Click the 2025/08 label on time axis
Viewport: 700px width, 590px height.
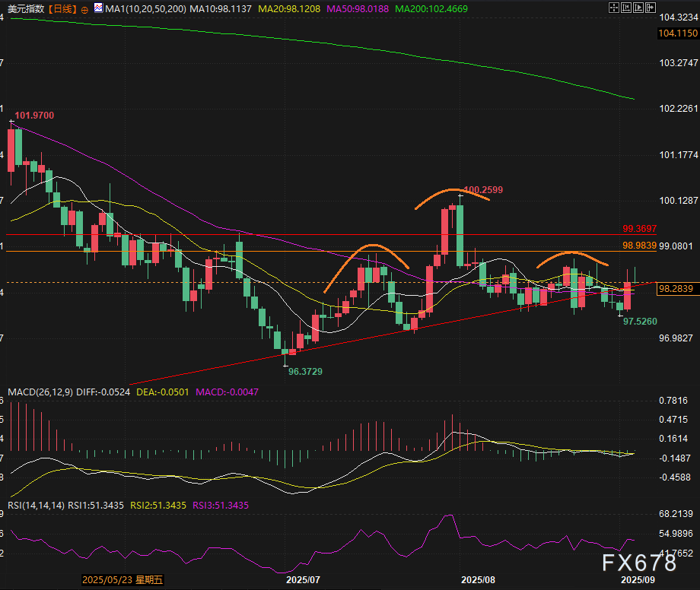(x=478, y=579)
